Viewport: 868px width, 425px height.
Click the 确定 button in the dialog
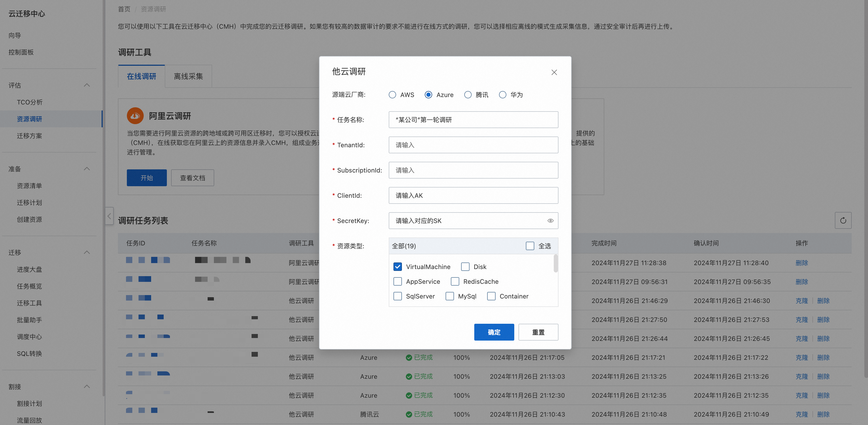(x=494, y=332)
